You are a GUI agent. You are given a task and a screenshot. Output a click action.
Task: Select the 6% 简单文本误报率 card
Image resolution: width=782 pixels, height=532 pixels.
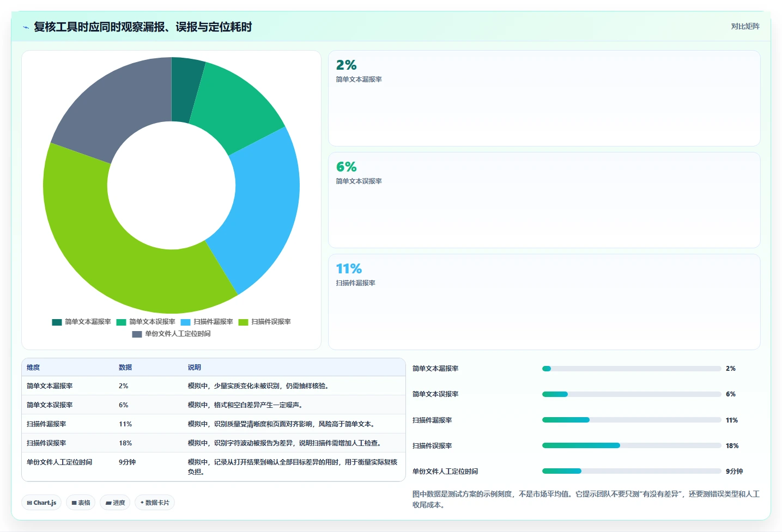544,200
